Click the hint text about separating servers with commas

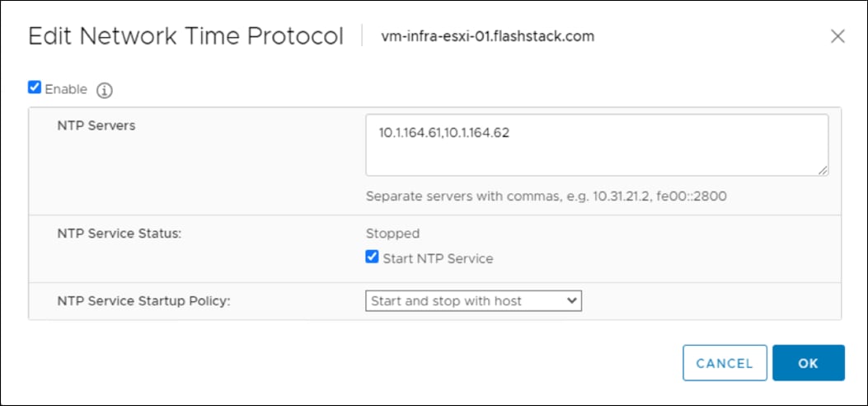point(545,197)
